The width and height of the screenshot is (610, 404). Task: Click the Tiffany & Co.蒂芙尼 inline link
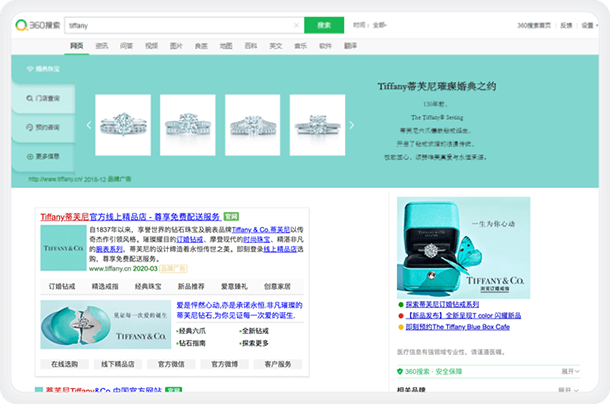click(261, 230)
